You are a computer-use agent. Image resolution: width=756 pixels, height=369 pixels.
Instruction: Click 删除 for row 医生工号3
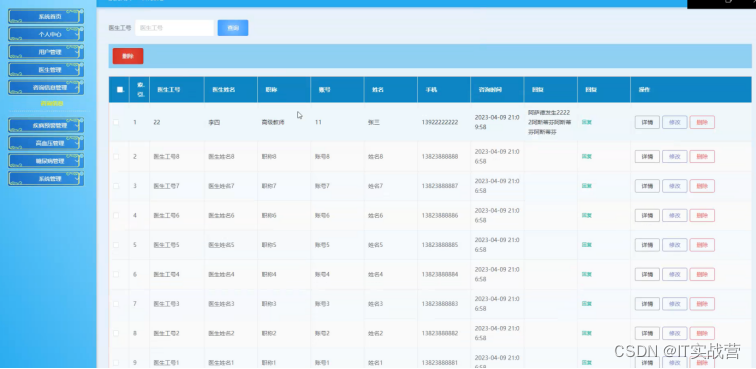coord(702,303)
